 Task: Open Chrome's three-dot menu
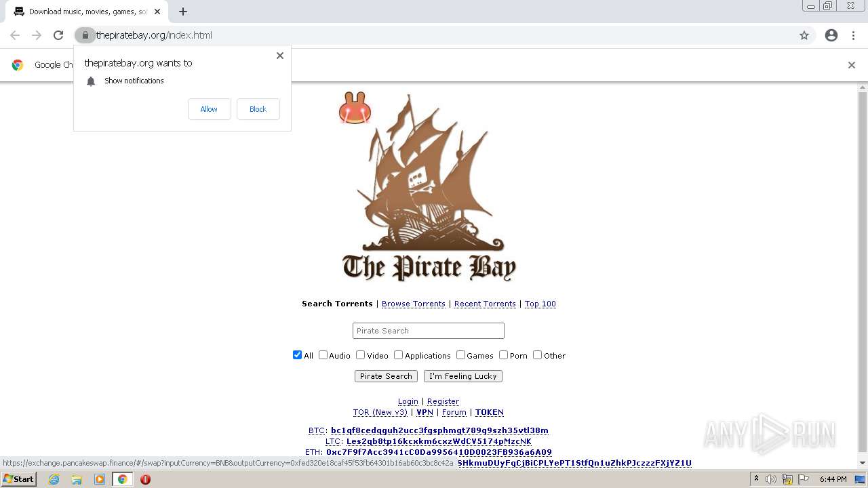[854, 35]
